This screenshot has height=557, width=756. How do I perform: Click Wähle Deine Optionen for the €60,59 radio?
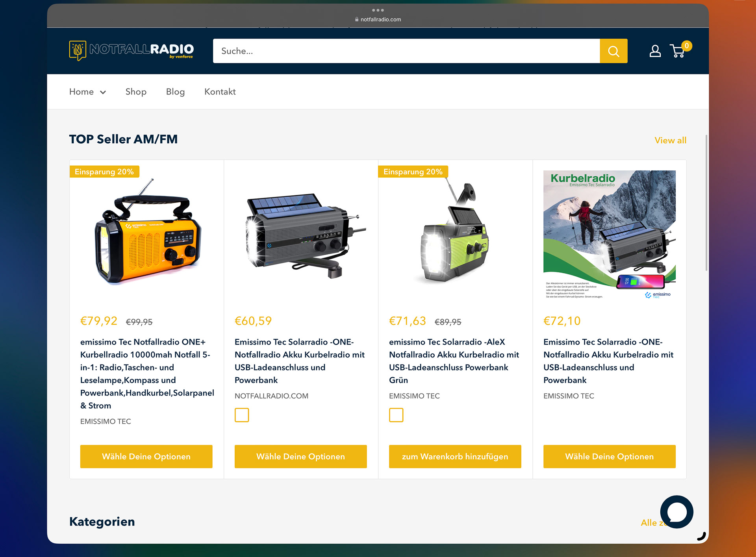click(x=300, y=457)
